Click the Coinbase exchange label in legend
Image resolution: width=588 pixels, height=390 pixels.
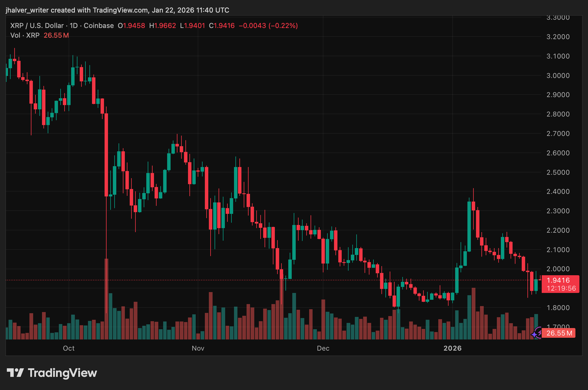pyautogui.click(x=99, y=26)
